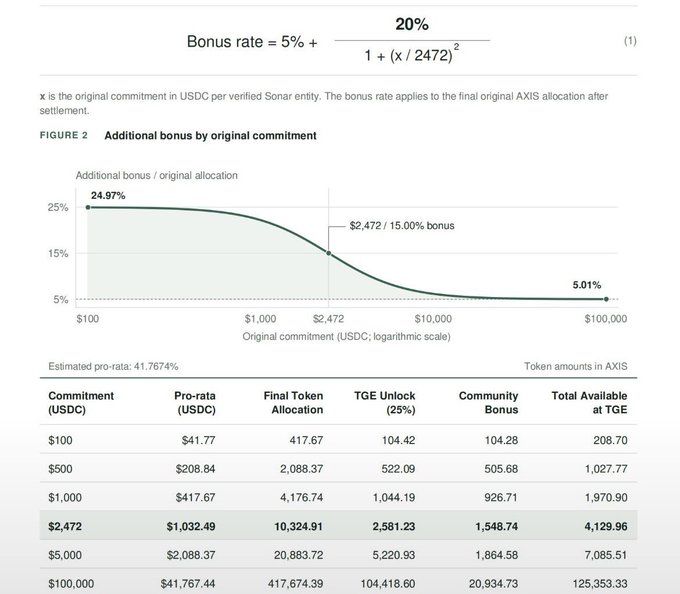Click the equation number (1)

pos(630,41)
